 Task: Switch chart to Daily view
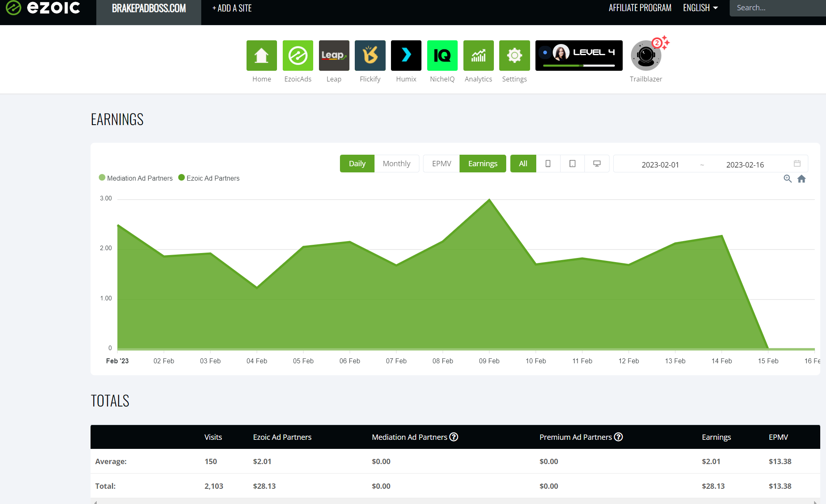click(x=357, y=164)
